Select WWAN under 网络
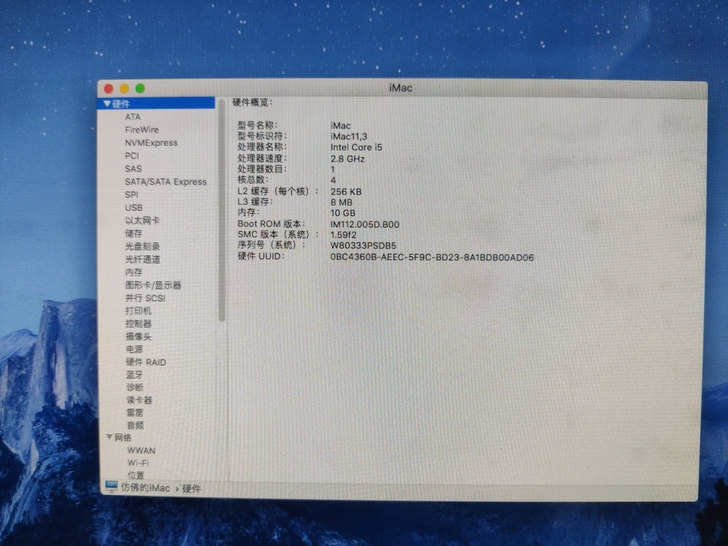 pos(142,450)
